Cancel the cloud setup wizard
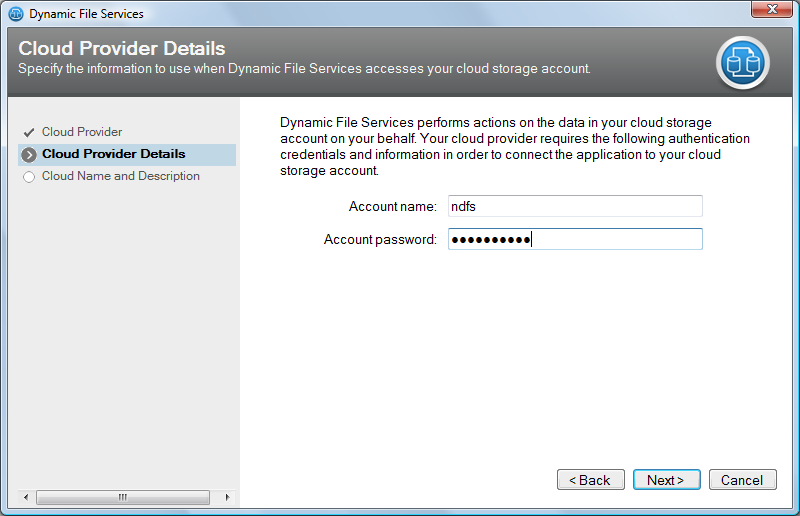The width and height of the screenshot is (800, 516). click(742, 480)
